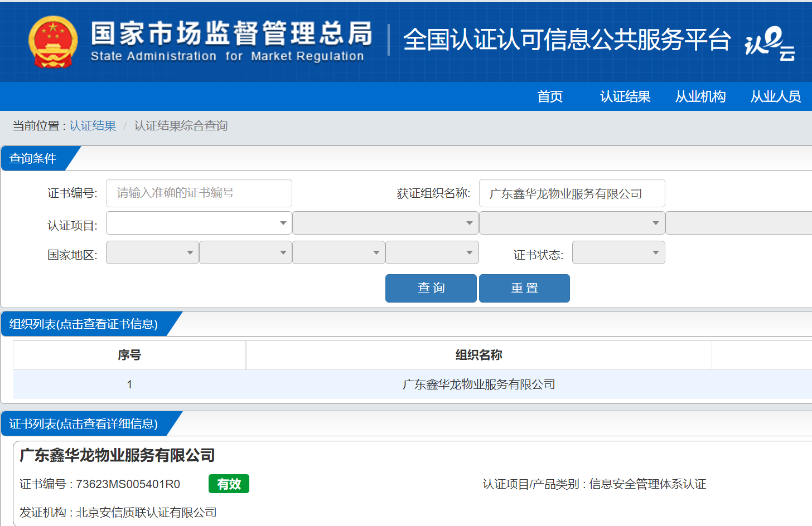
Task: Click the 重置 button
Action: point(524,288)
